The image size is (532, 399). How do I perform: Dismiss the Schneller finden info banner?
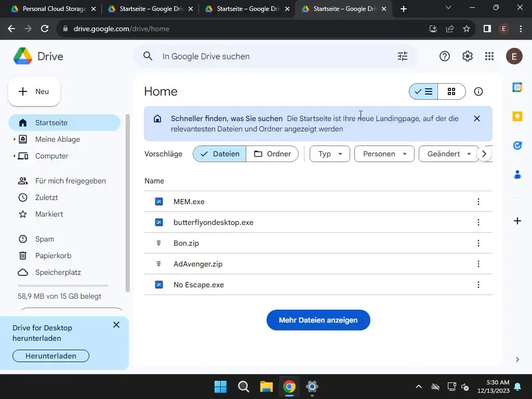pyautogui.click(x=477, y=118)
